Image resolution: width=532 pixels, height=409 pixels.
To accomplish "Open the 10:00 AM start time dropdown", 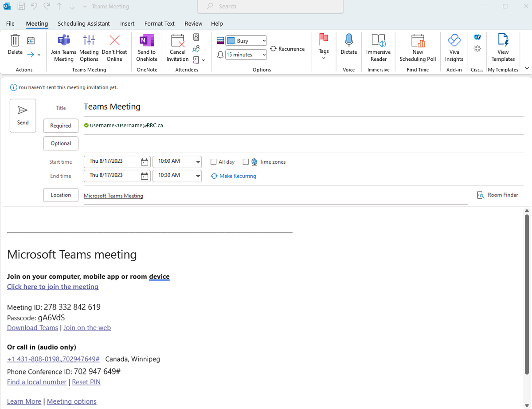I will (x=198, y=162).
